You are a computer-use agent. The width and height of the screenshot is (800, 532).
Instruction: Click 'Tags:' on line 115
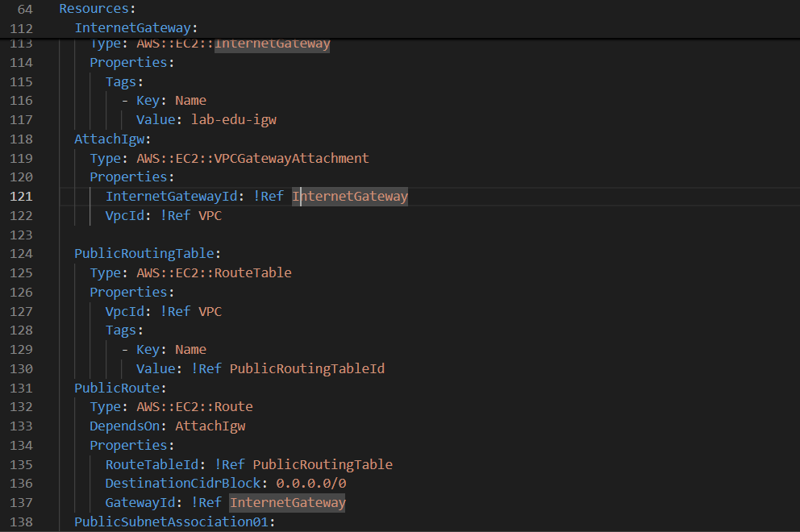pos(124,82)
